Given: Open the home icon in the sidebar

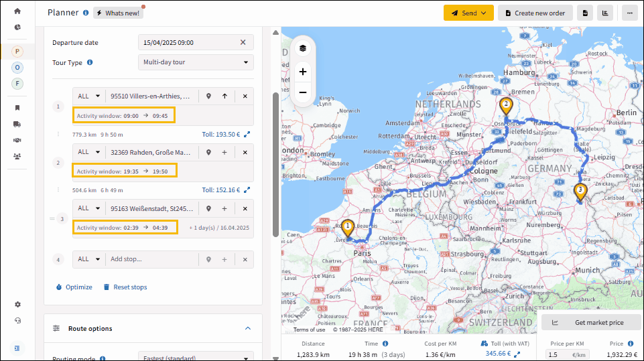Looking at the screenshot, I should pyautogui.click(x=17, y=11).
